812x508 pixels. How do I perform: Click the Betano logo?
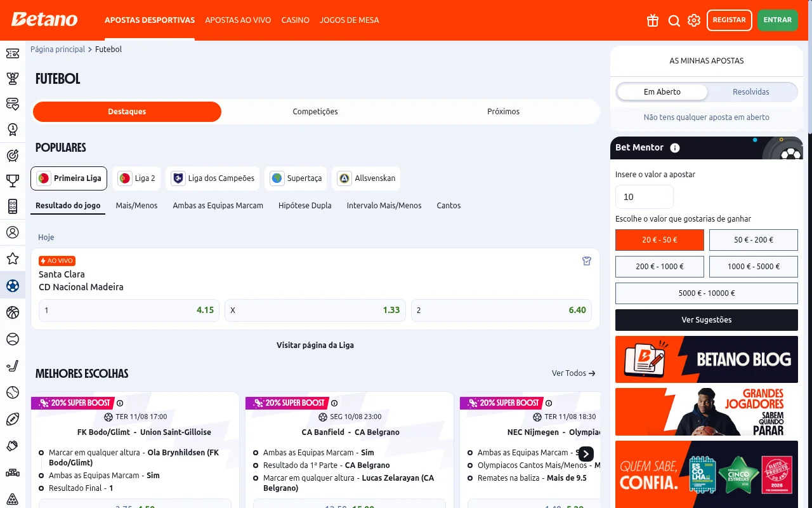(x=44, y=20)
